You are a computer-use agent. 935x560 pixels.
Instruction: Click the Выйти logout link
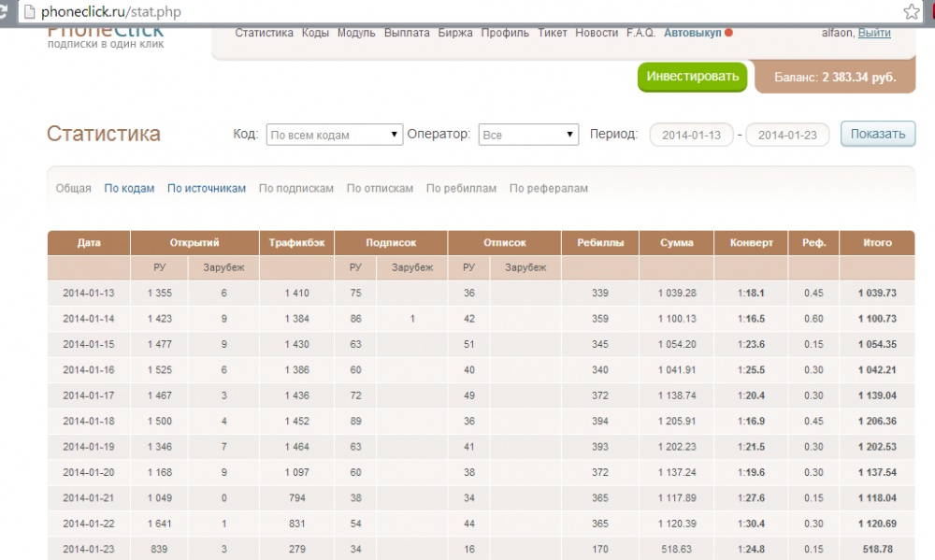[874, 33]
